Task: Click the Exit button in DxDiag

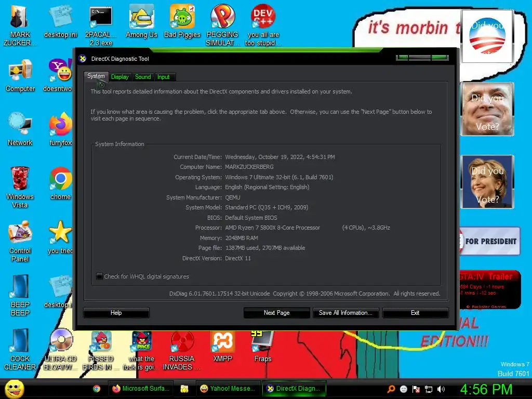Action: tap(415, 313)
